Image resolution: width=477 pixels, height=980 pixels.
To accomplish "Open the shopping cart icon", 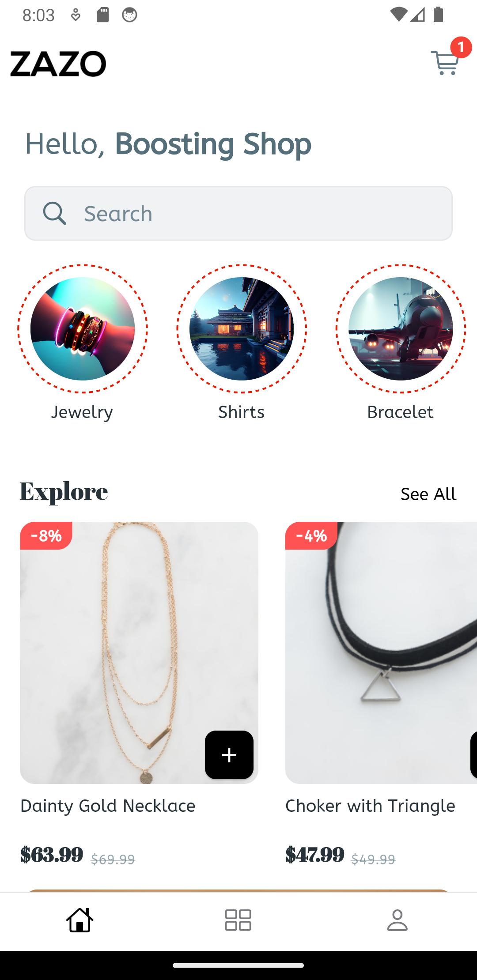I will [x=445, y=63].
